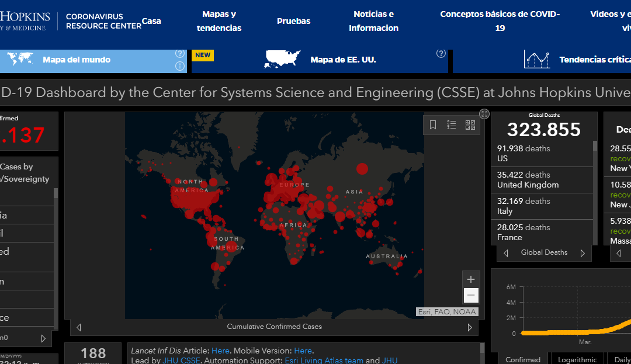Select the Confirmed chart tab
The height and width of the screenshot is (364, 631).
point(523,359)
